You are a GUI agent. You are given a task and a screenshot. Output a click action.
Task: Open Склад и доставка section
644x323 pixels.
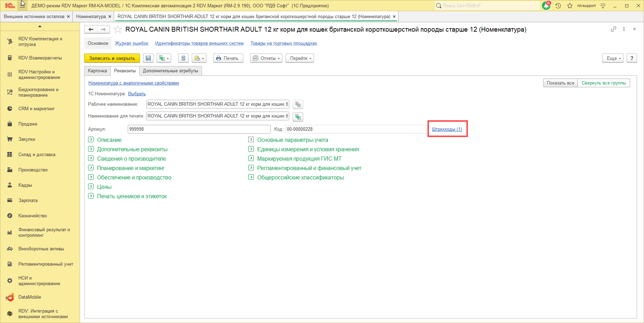click(40, 155)
